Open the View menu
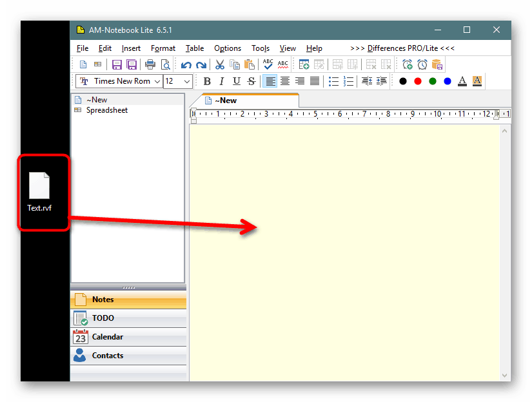 (x=288, y=48)
